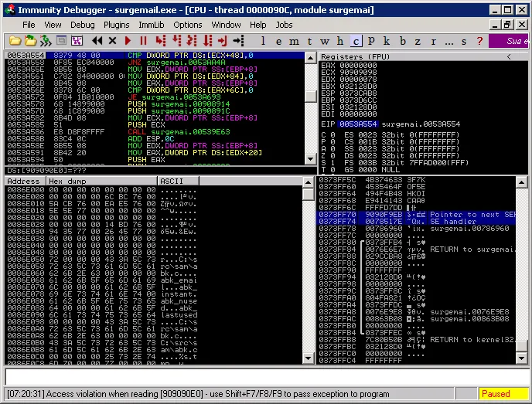
Task: Open the ImmLib menu
Action: 152,25
